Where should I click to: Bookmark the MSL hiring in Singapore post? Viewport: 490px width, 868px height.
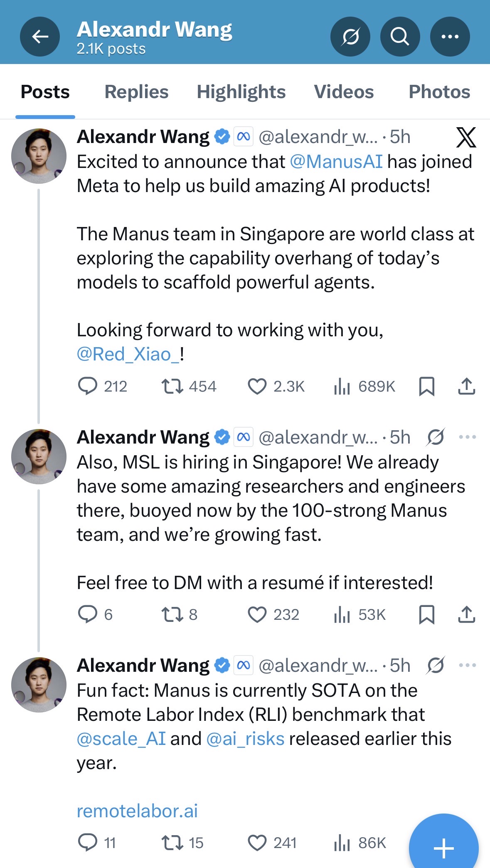pos(426,614)
